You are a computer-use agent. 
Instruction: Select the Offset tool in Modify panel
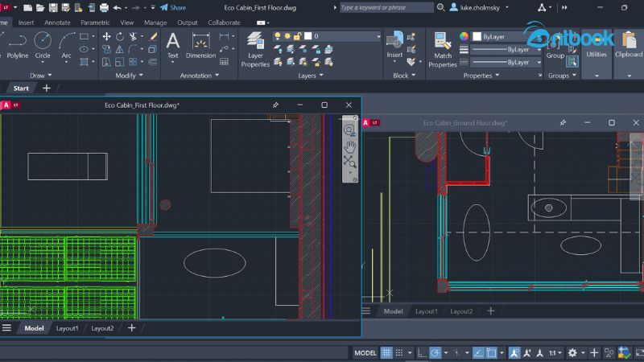(x=153, y=62)
